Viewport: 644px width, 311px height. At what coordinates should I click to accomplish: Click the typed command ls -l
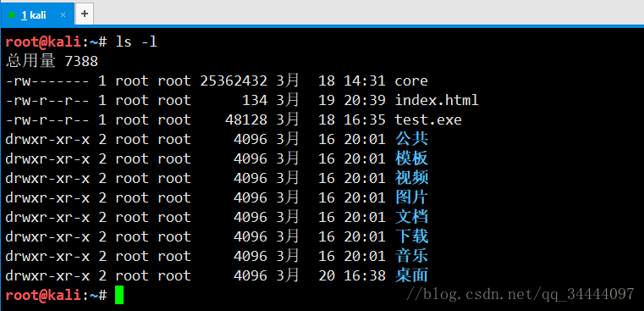(x=136, y=42)
